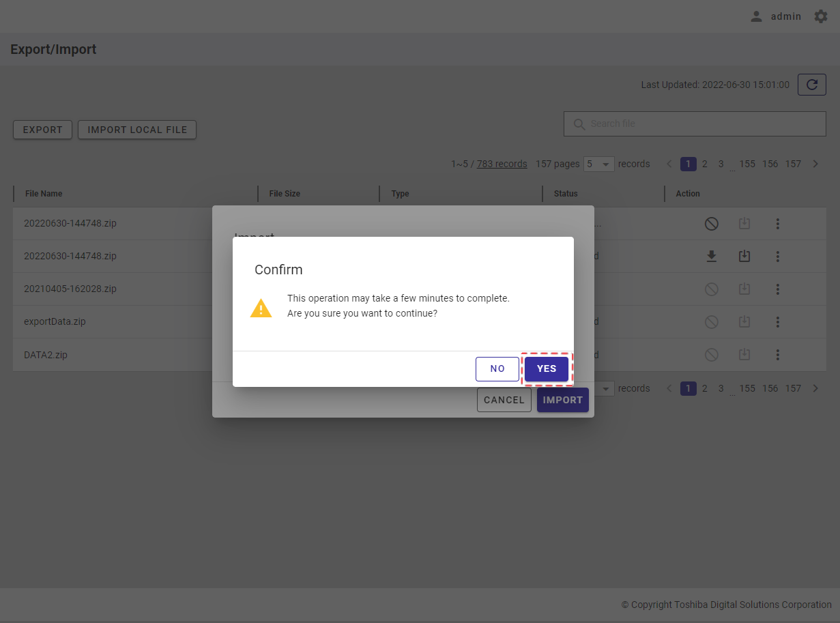Click the Search file input field
840x623 pixels.
tap(703, 124)
